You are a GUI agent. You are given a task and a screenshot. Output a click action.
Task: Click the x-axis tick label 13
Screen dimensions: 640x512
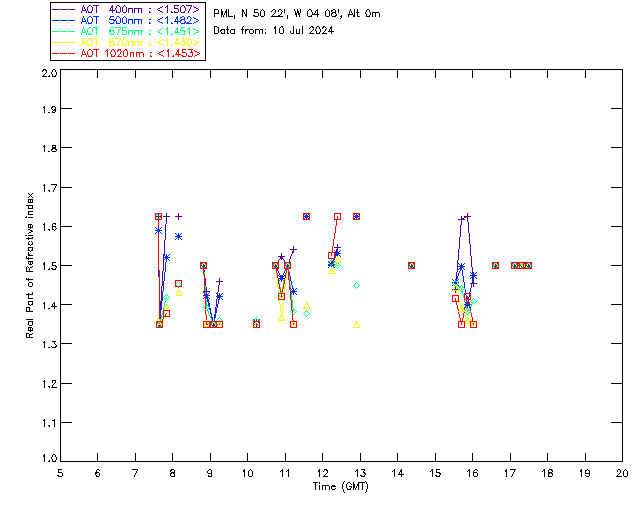tap(360, 473)
